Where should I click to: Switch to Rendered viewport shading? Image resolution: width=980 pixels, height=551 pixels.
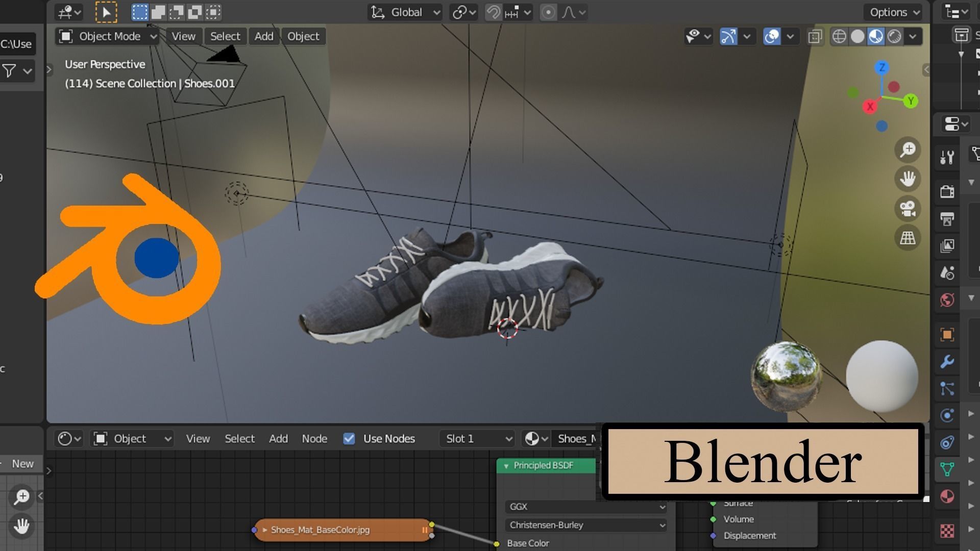coord(894,36)
